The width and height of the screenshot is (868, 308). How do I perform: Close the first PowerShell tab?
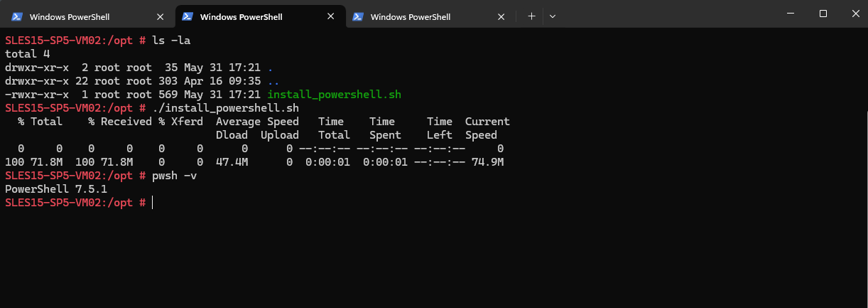pos(161,16)
